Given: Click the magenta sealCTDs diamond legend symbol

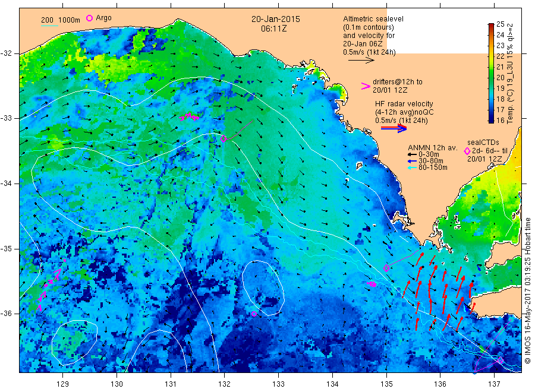Looking at the screenshot, I should tap(467, 151).
